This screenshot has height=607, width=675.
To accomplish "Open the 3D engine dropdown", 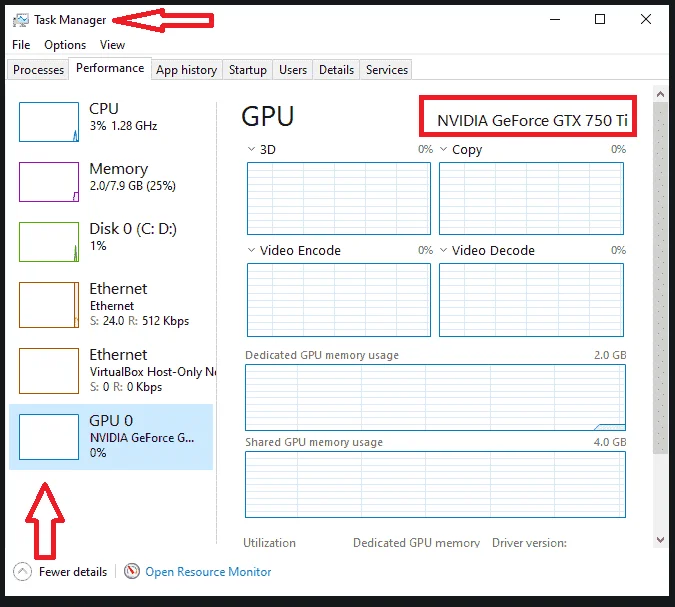I will point(251,149).
